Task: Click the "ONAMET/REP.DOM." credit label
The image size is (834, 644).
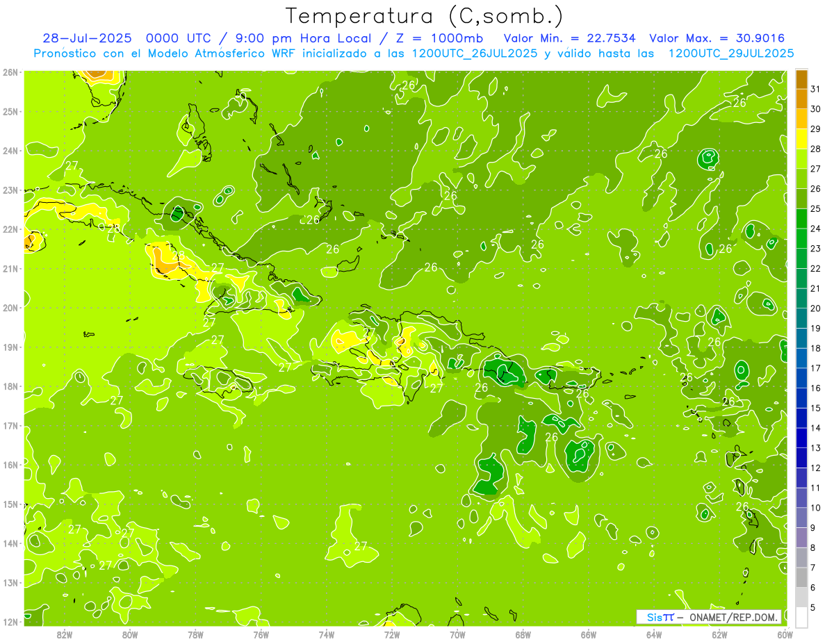Action: pyautogui.click(x=733, y=617)
